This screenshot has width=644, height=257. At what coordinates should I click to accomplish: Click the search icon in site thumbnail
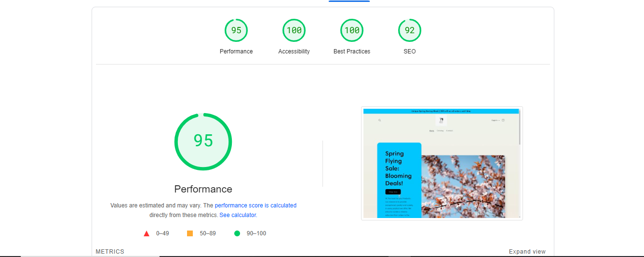pos(379,120)
